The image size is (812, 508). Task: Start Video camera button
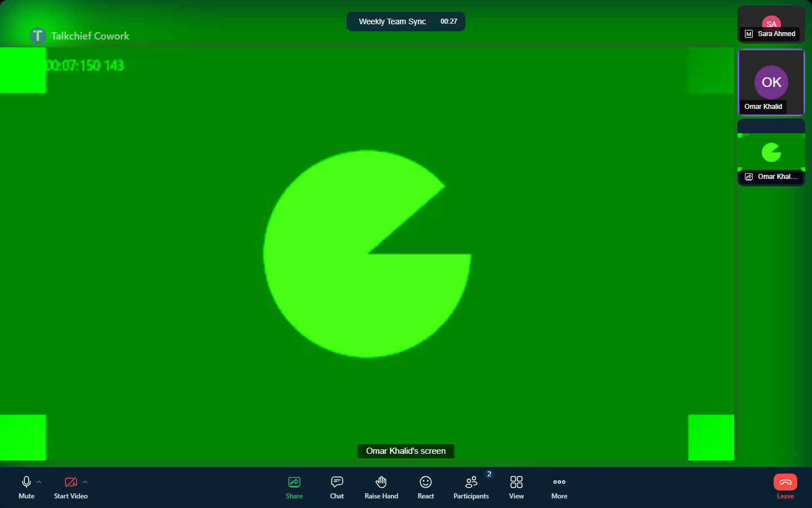70,488
